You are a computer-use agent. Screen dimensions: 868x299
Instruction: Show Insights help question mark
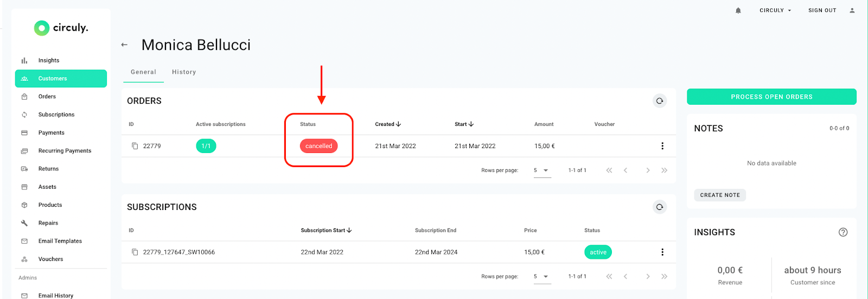[843, 232]
